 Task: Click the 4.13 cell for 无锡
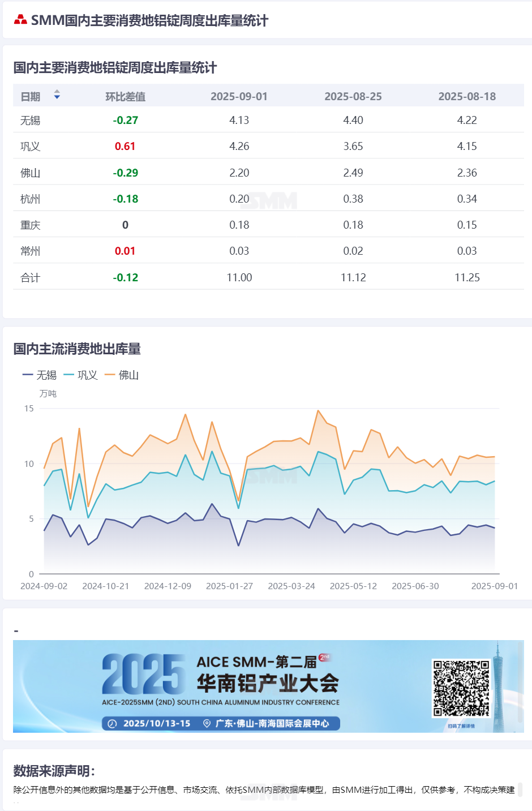(x=239, y=120)
